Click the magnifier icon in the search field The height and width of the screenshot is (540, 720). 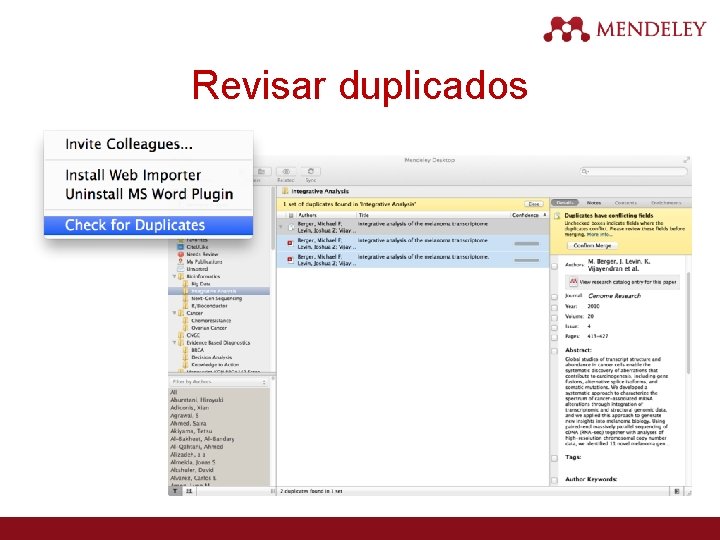click(585, 171)
